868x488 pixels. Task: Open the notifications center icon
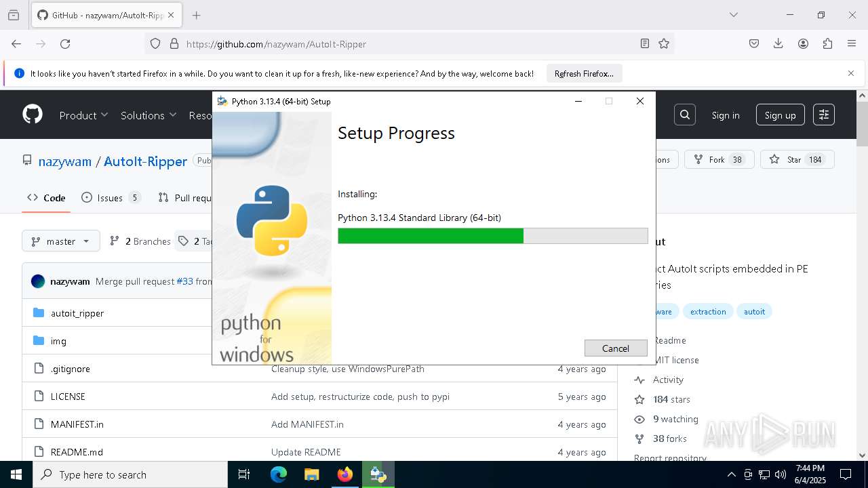[x=846, y=474]
